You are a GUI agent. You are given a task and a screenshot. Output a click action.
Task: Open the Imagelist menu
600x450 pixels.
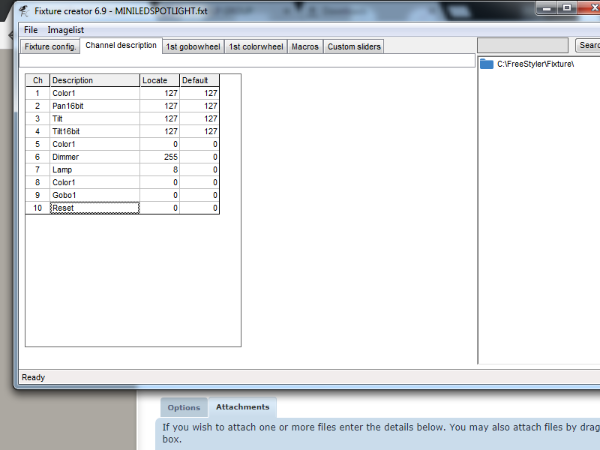coord(67,30)
